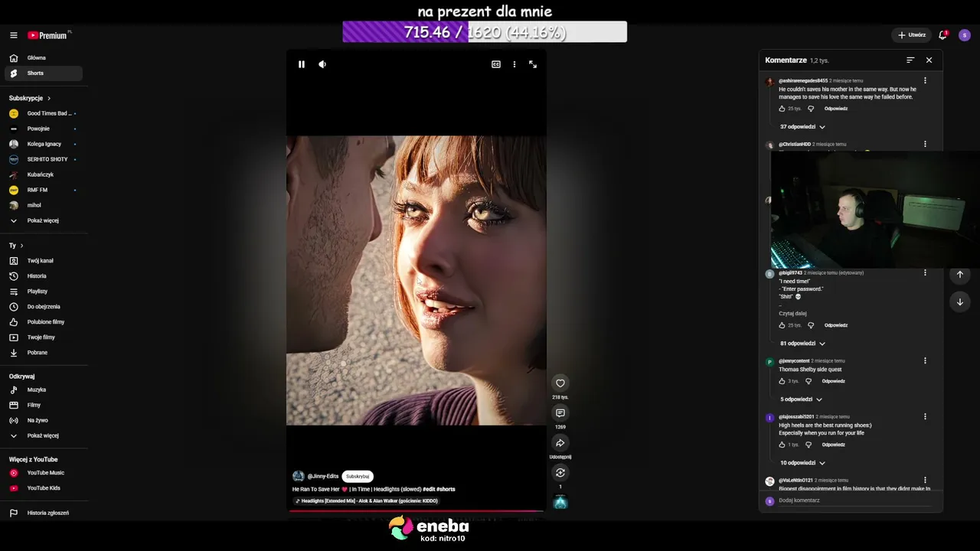Pause the Shorts video

pyautogui.click(x=302, y=64)
